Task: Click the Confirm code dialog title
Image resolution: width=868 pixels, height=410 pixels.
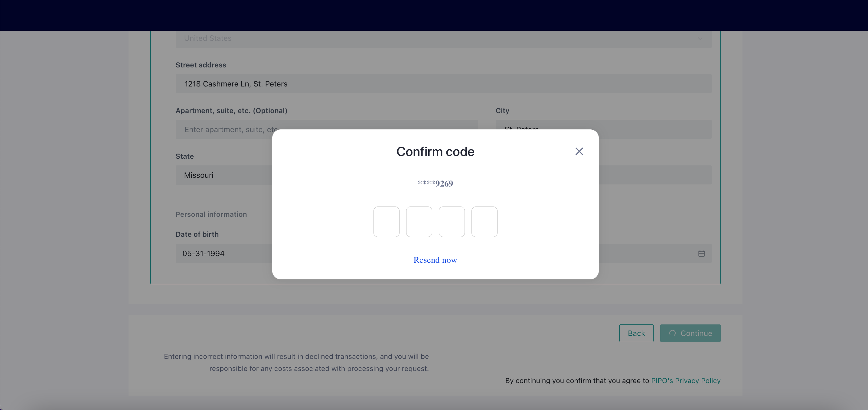Action: (435, 151)
